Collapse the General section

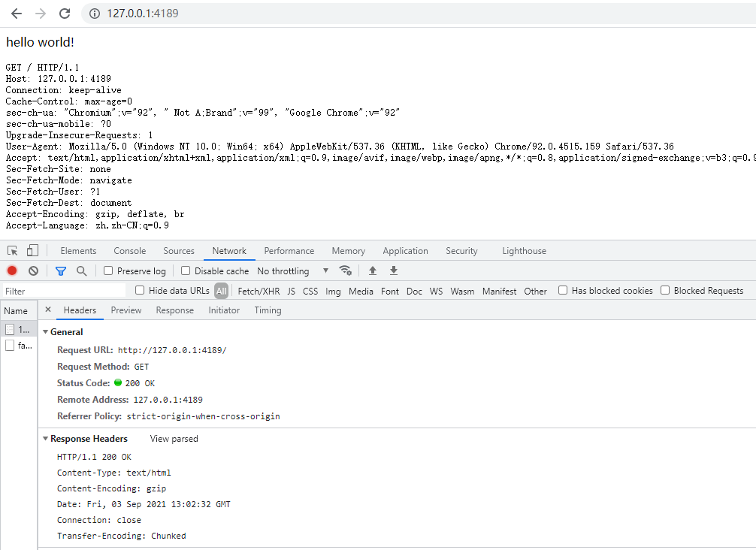click(x=45, y=331)
